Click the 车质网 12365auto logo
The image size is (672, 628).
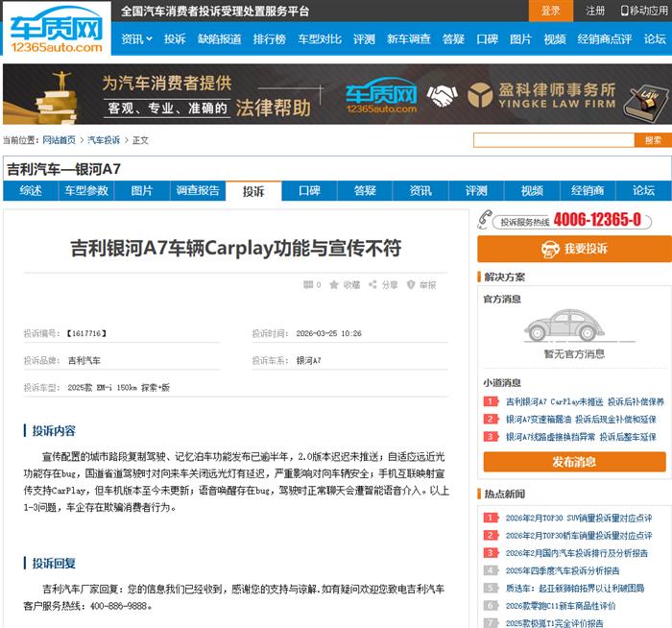pos(56,29)
